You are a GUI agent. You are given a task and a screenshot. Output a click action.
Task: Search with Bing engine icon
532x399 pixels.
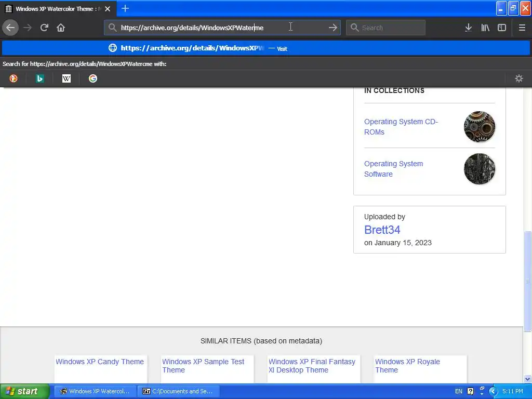(39, 78)
